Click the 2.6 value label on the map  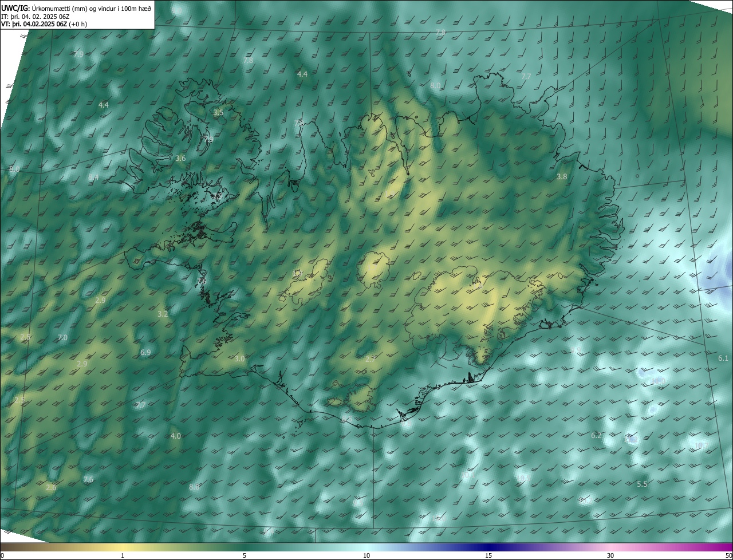(x=51, y=488)
